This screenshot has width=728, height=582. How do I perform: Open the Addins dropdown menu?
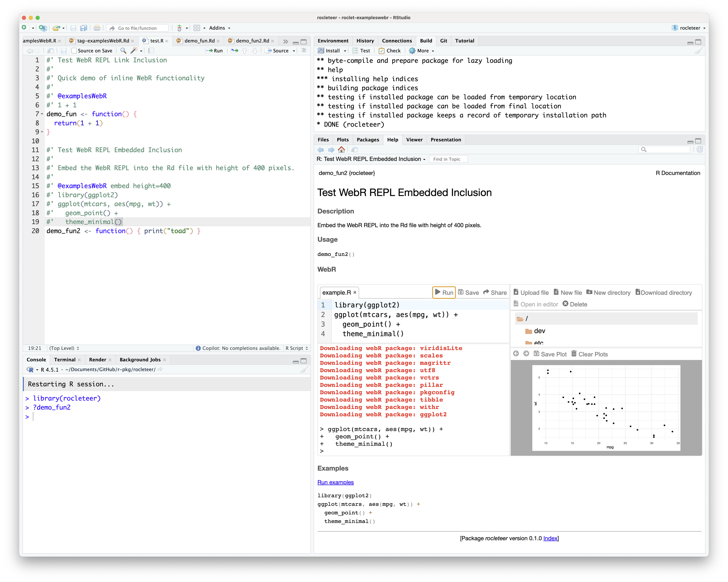(x=219, y=28)
